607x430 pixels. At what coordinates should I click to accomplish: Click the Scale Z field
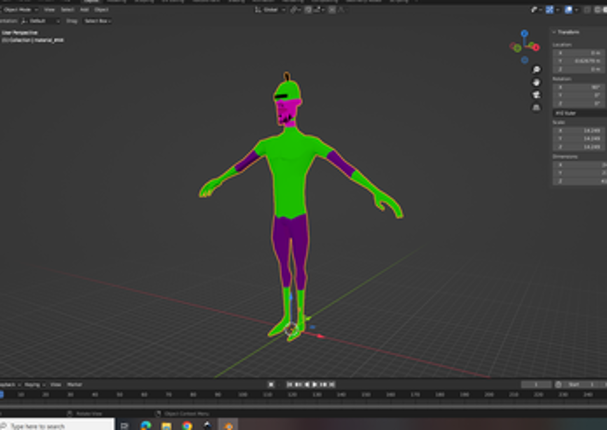(x=580, y=147)
